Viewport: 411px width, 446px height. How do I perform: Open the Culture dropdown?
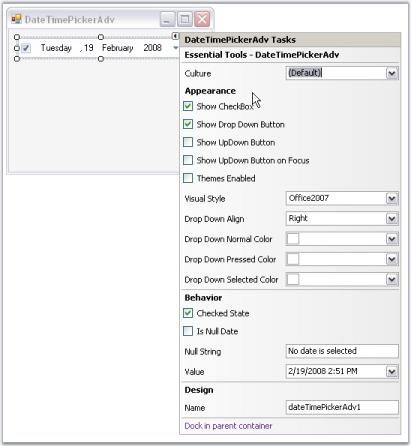point(392,73)
